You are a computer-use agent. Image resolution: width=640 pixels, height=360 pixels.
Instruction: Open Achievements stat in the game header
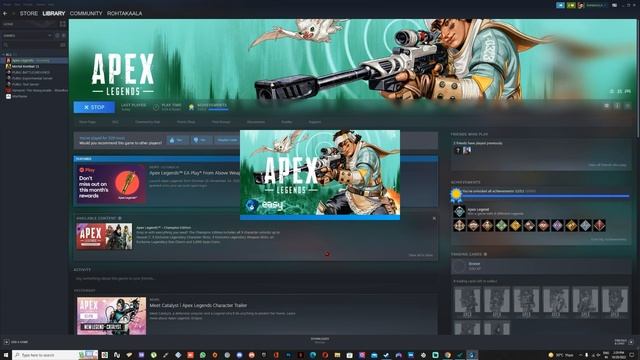208,107
